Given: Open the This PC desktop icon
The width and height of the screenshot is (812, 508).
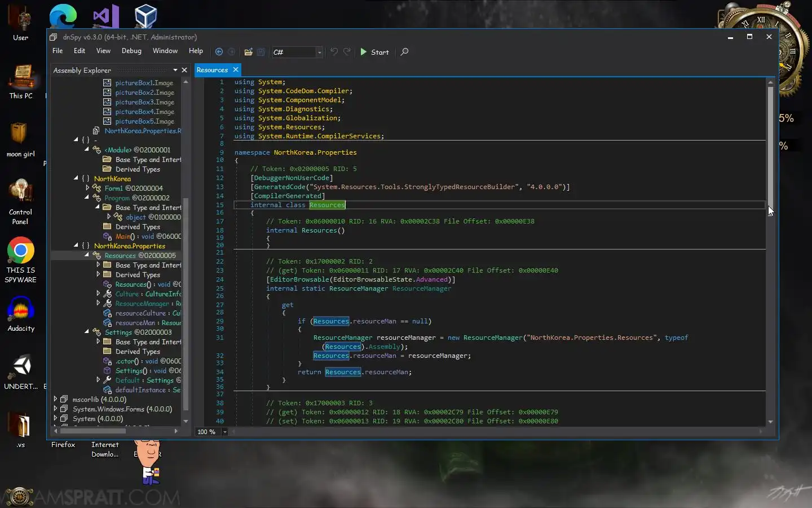Looking at the screenshot, I should 21,82.
